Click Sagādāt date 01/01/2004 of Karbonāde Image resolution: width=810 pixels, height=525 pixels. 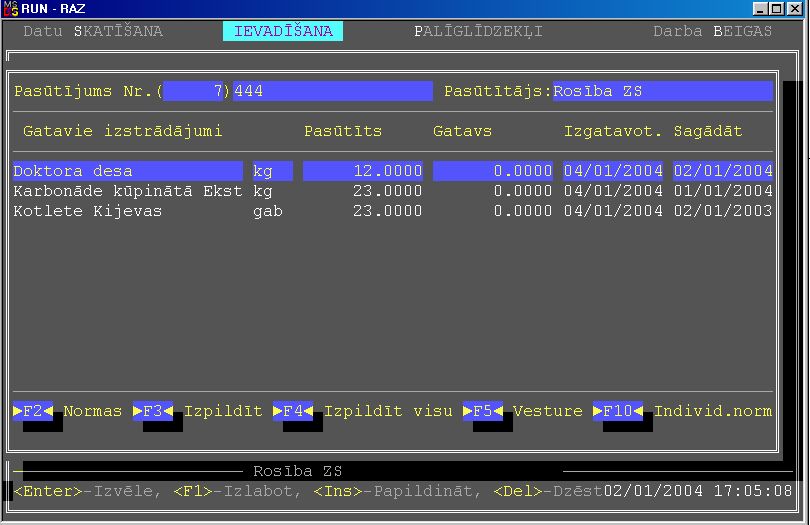[x=723, y=191]
